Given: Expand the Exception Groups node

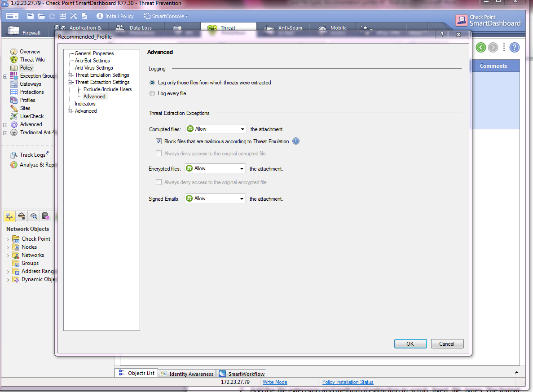Looking at the screenshot, I should click(x=5, y=76).
